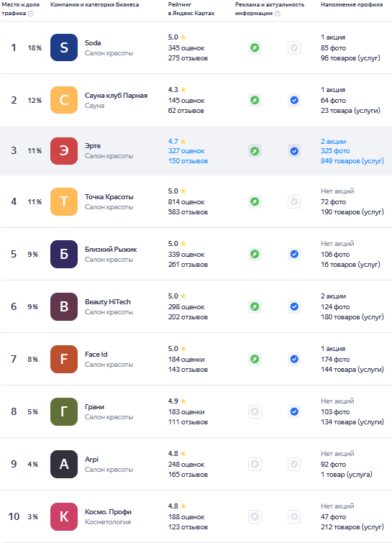Screen dimensions: 392x543
Task: Open the 849 товаров (услуг) link
Action: [x=352, y=161]
